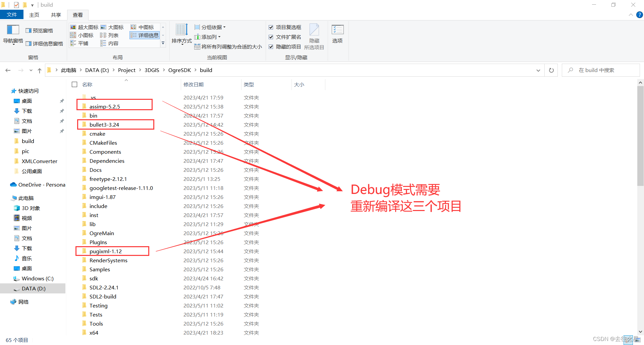Switch to the 查看 View tab

pos(78,15)
